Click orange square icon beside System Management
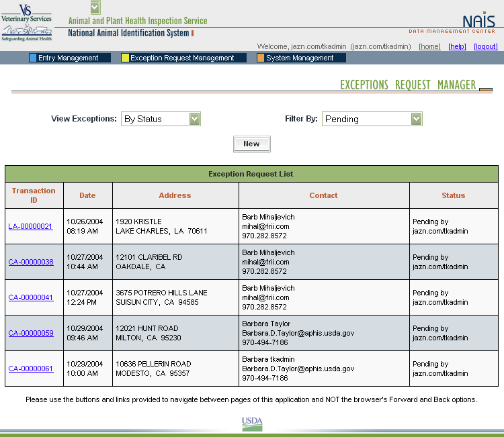 tap(260, 58)
